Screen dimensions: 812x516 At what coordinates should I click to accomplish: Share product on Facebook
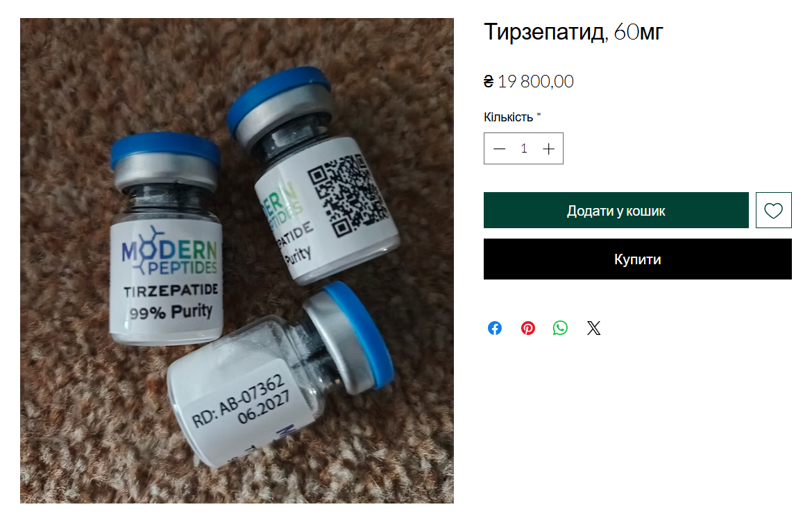pyautogui.click(x=495, y=328)
